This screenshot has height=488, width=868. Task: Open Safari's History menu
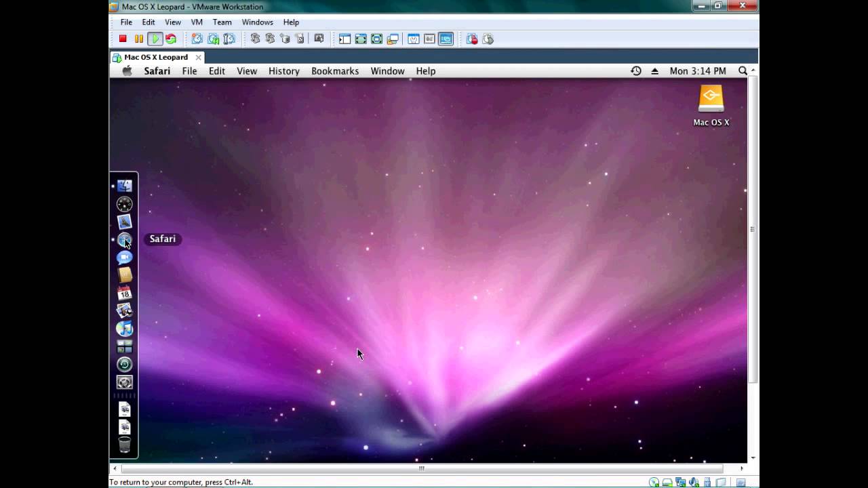click(x=284, y=71)
